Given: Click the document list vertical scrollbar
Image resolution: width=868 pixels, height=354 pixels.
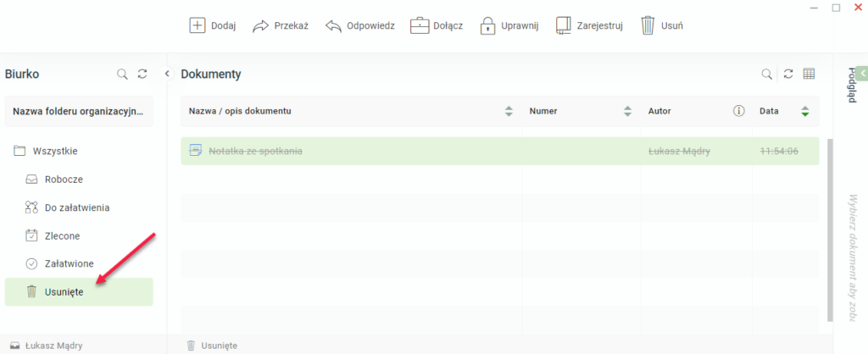Looking at the screenshot, I should coord(829,230).
